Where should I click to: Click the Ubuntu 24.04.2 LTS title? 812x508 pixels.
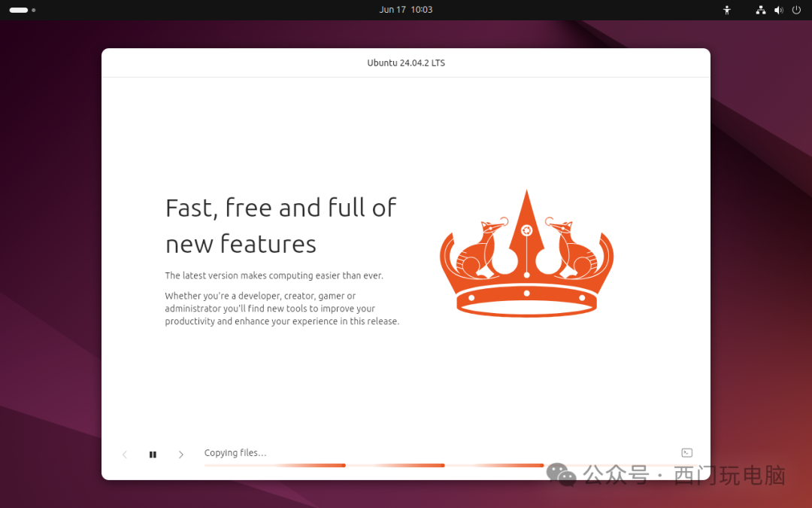pyautogui.click(x=406, y=62)
